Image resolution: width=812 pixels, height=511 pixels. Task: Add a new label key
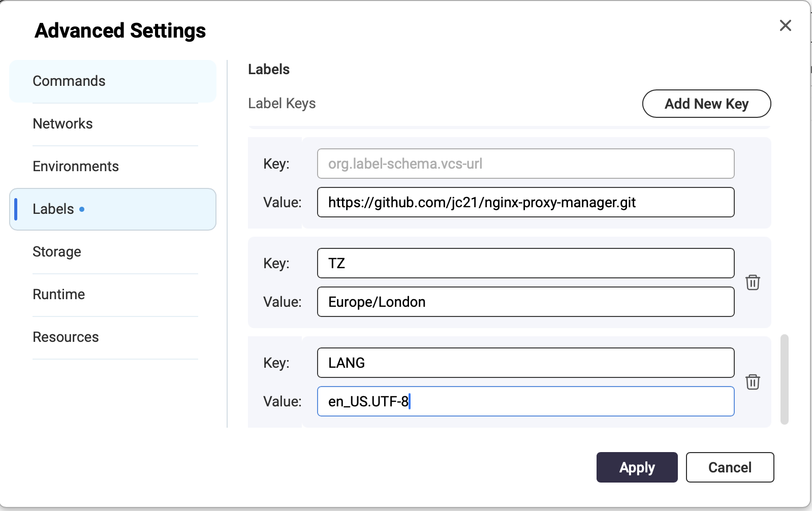pos(706,104)
